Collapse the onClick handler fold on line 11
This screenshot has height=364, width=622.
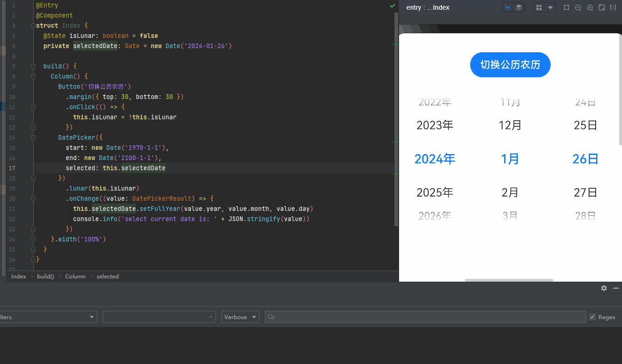(x=33, y=107)
